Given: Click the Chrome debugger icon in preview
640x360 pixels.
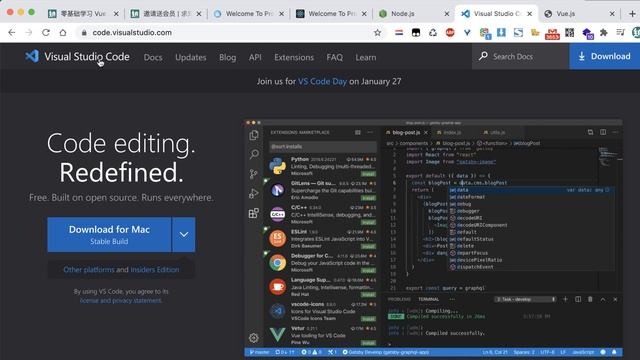Looking at the screenshot, I should [x=278, y=263].
